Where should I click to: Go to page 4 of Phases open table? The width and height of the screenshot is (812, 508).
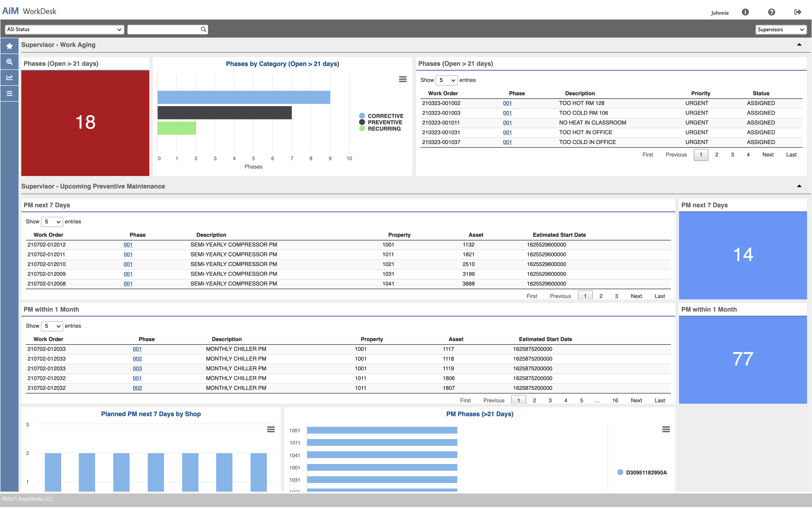748,154
